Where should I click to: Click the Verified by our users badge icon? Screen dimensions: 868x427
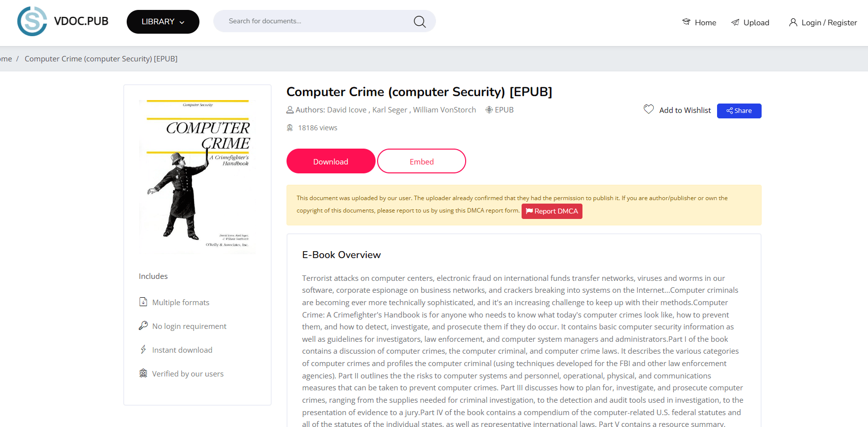tap(143, 373)
